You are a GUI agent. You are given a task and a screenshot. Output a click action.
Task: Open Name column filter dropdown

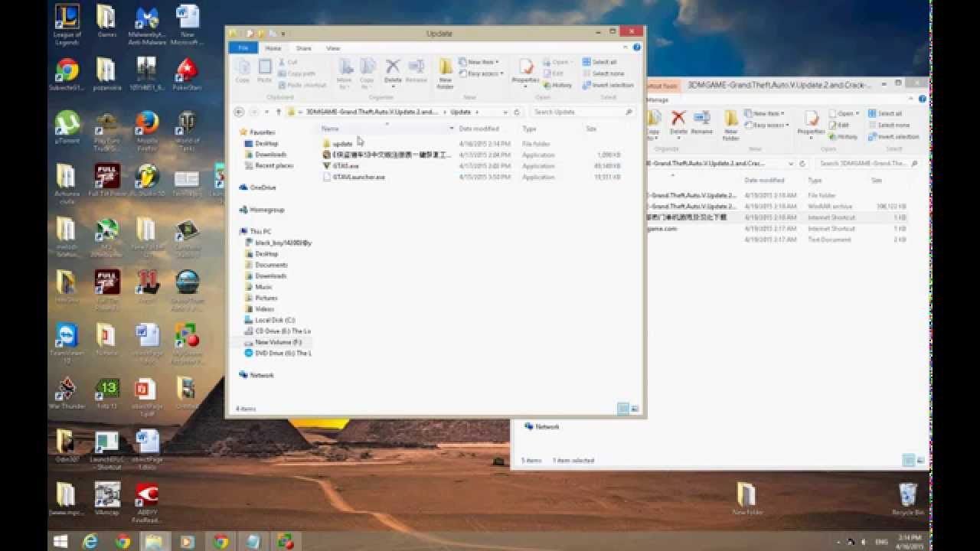point(451,129)
